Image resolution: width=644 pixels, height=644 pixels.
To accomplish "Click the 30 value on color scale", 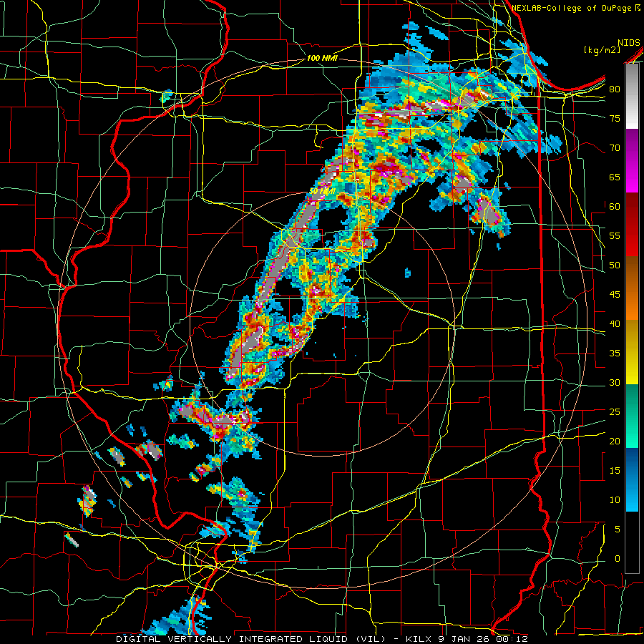I will tap(615, 382).
